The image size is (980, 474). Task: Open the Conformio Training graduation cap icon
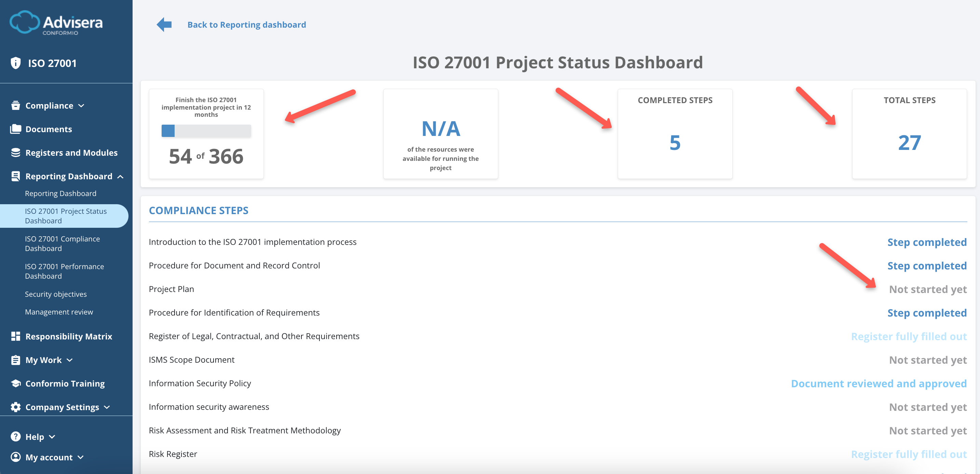(x=15, y=383)
